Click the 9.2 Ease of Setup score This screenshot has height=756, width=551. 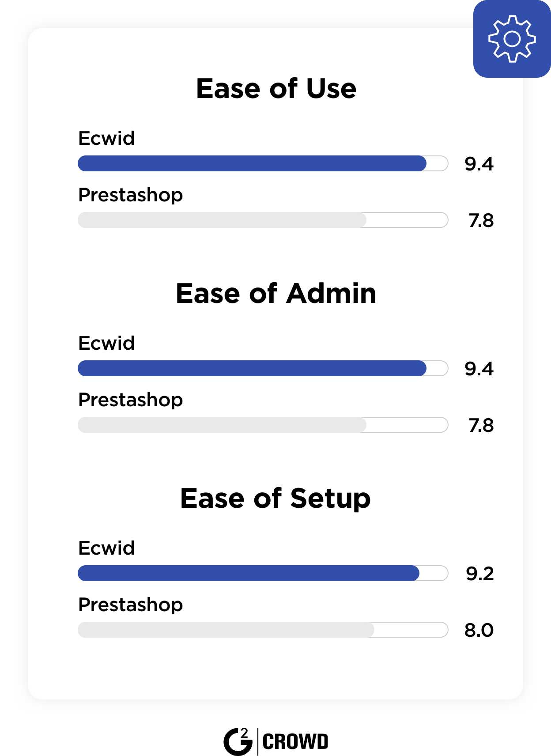(480, 574)
